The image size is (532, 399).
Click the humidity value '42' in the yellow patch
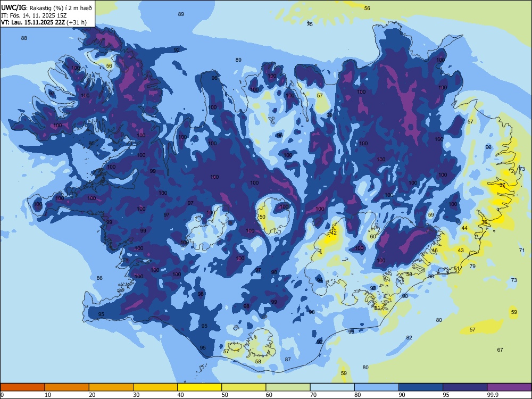pyautogui.click(x=334, y=233)
